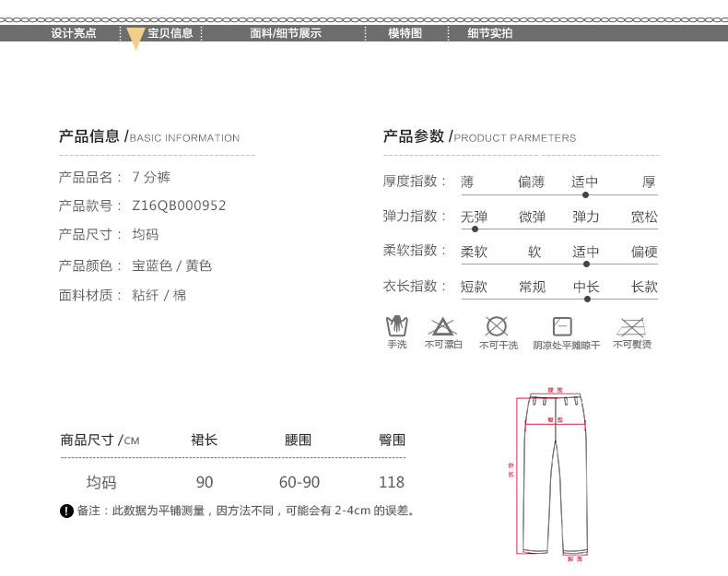This screenshot has width=728, height=576.
Task: Click product number Z16QB000952
Action: coord(179,206)
